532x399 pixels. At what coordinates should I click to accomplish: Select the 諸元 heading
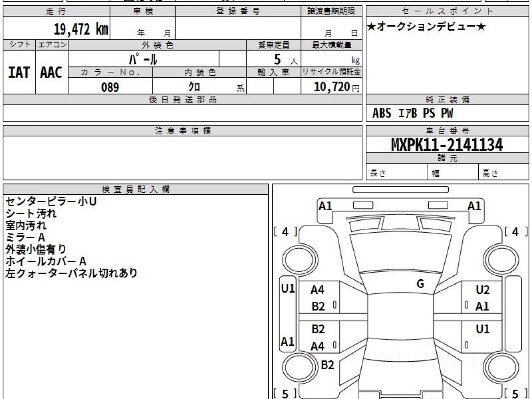448,158
